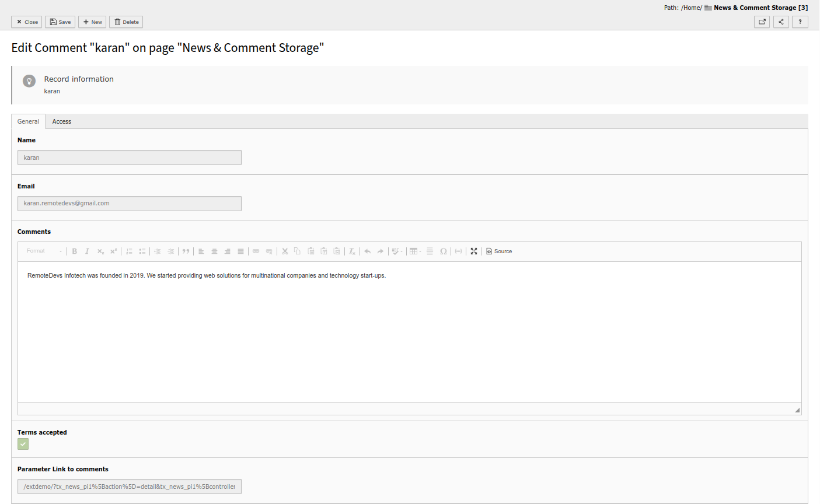Open the share options

[781, 22]
